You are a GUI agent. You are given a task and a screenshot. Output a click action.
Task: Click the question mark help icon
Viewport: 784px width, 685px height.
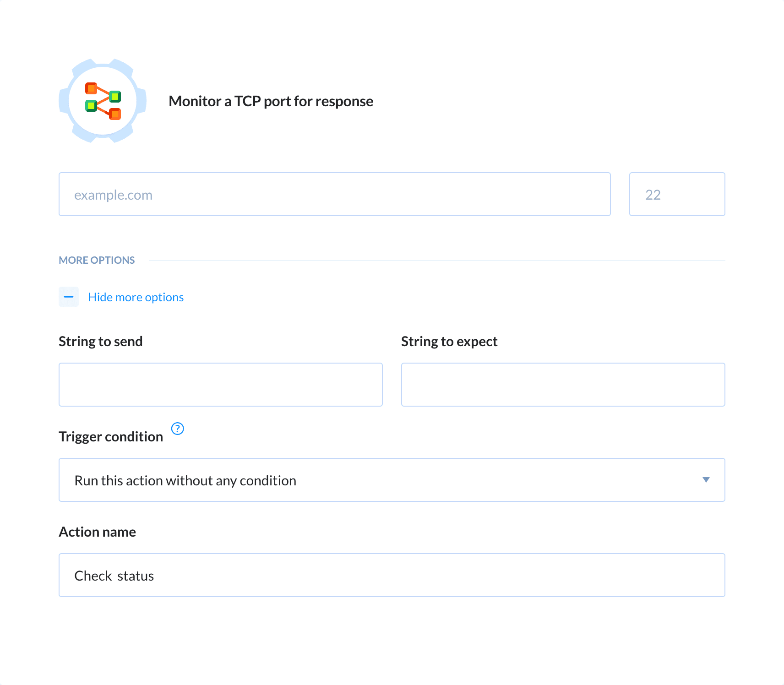(178, 429)
